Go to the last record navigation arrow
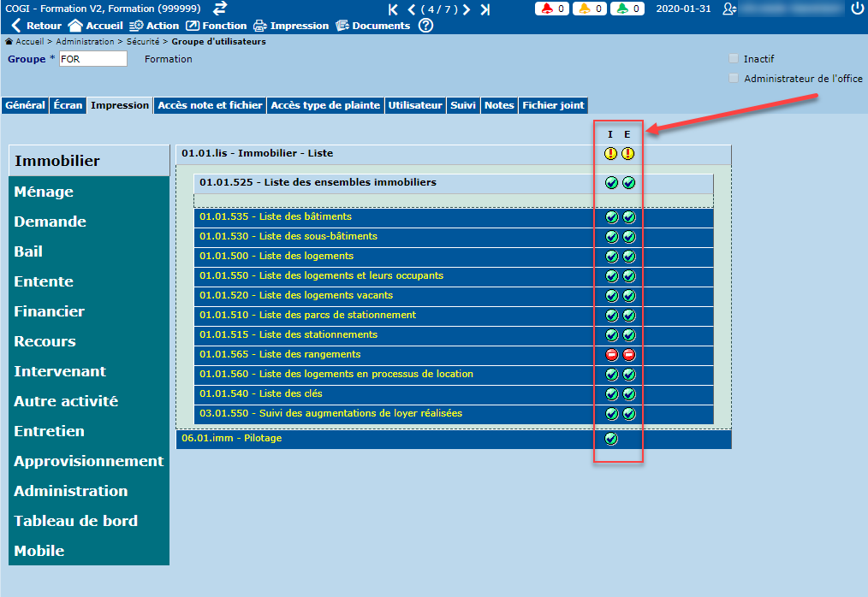868x597 pixels. point(485,9)
